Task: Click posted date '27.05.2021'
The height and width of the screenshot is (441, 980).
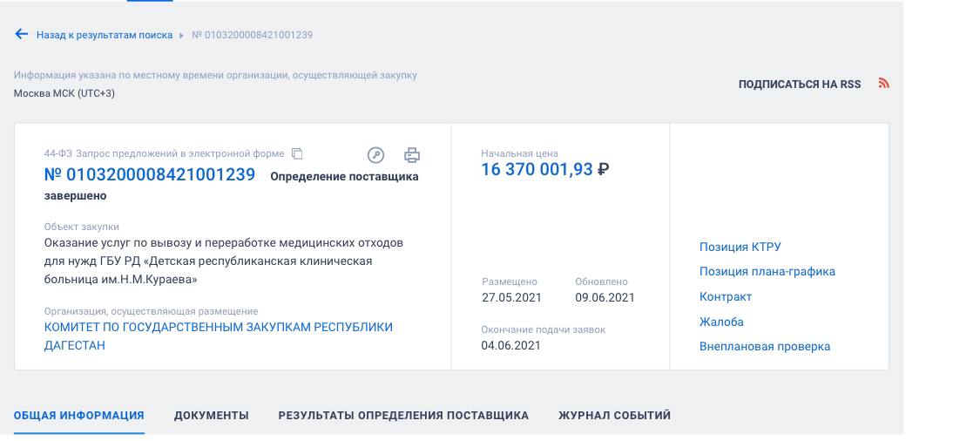Action: coord(511,298)
